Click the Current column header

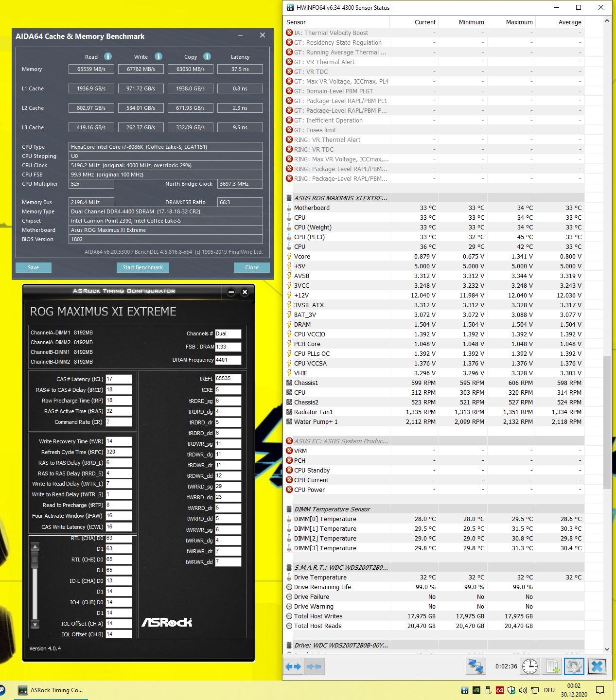pyautogui.click(x=414, y=22)
